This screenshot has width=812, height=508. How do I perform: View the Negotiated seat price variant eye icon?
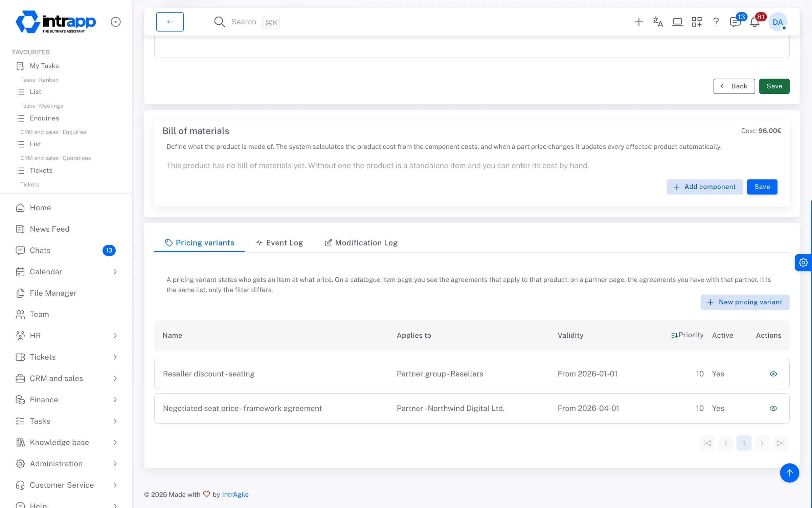[773, 408]
